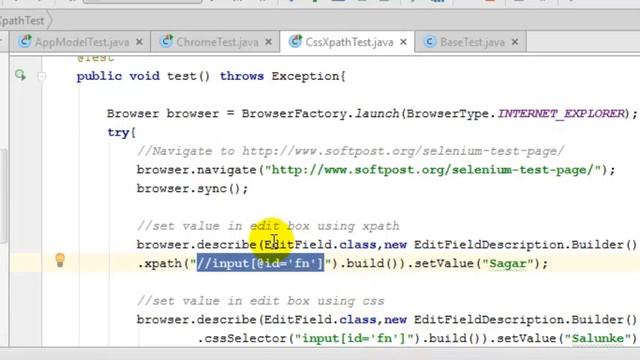Click the pathTest breadcrumb in navigation bar
The width and height of the screenshot is (640, 360).
[x=22, y=20]
